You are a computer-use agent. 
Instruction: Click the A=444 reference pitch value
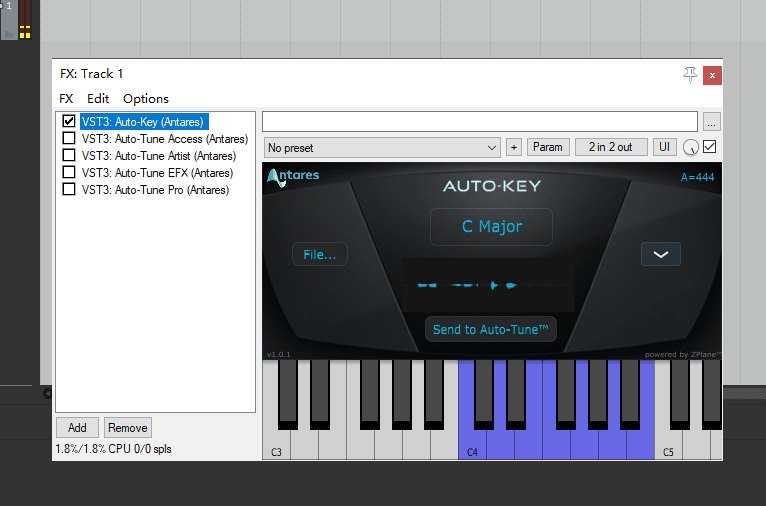pos(698,177)
